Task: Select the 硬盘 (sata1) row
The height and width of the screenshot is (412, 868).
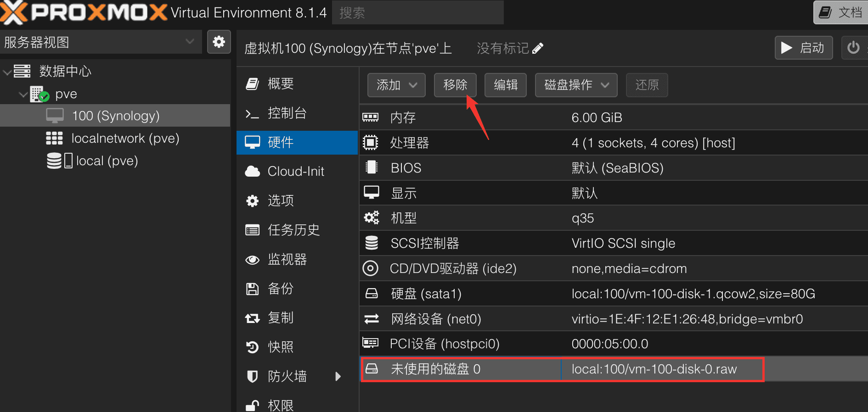Action: pos(614,294)
